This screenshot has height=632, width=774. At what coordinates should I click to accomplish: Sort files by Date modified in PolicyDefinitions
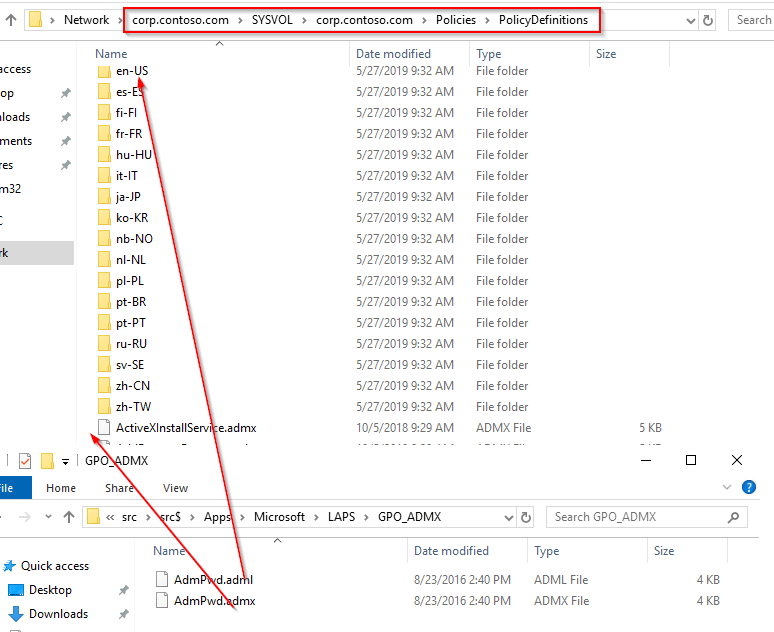click(x=393, y=54)
